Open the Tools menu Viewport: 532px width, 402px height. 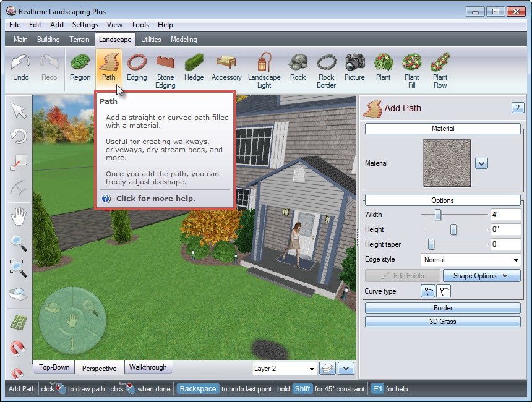click(x=140, y=25)
